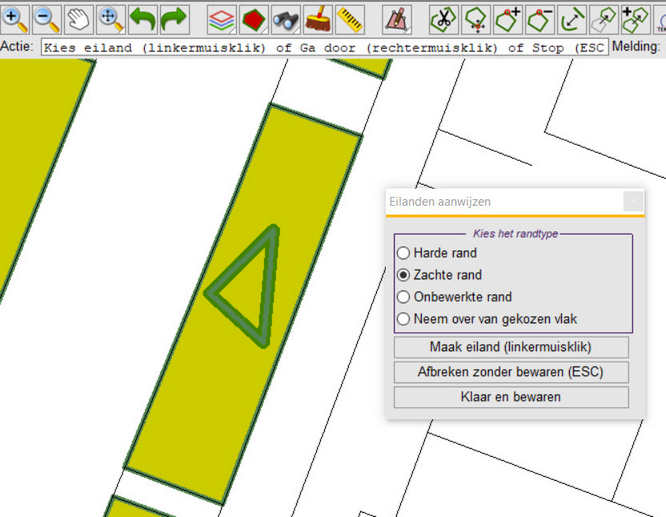Click Maak eiland (linkermuisklik) button
Image resolution: width=666 pixels, height=517 pixels.
pyautogui.click(x=511, y=347)
